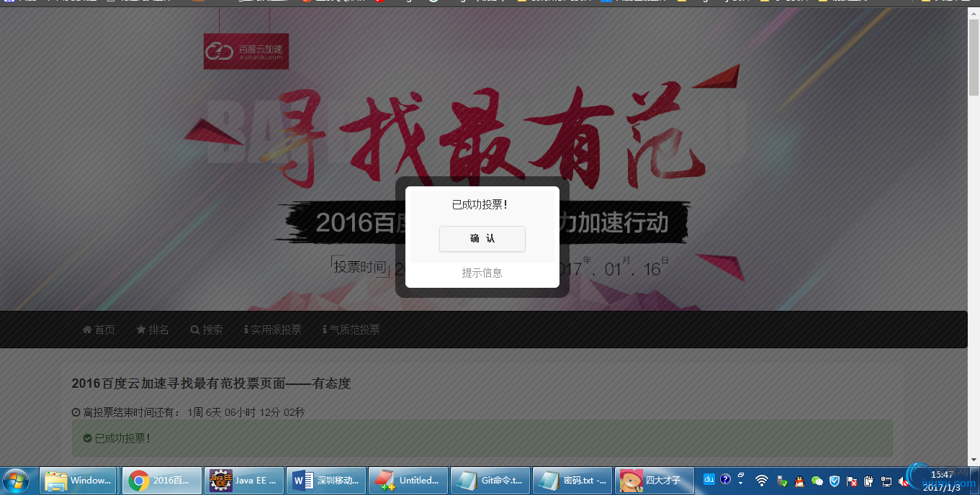
Task: Click the blue help question-mark tray icon
Action: click(725, 479)
